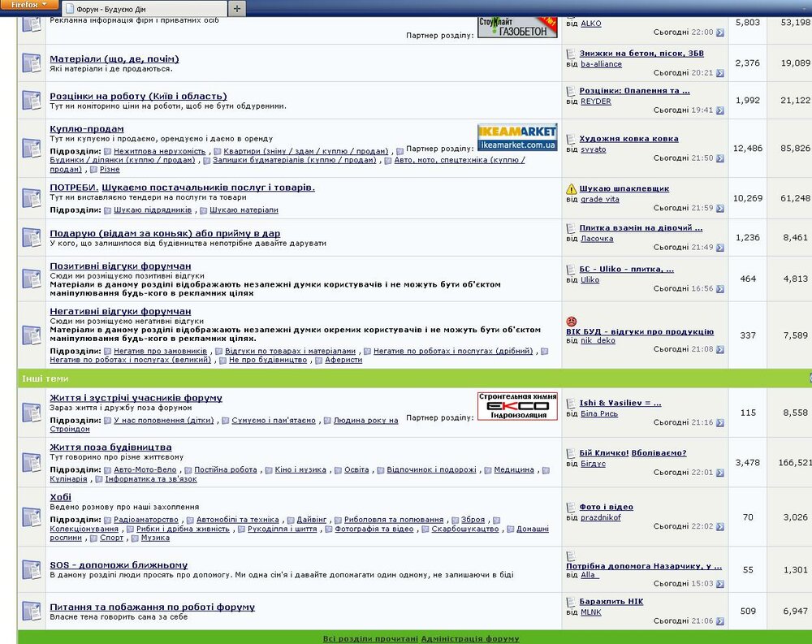Click forum status icon for Розцінки на роботу
812x644 pixels.
coord(32,100)
